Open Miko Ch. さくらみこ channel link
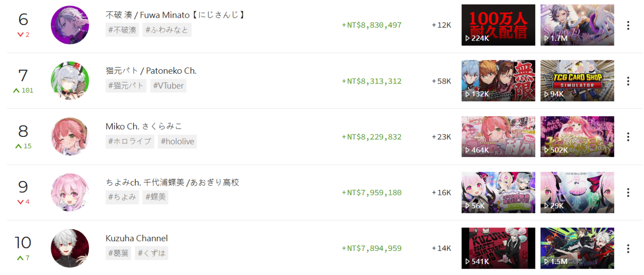Screen dimensions: 644x275 [x=144, y=127]
